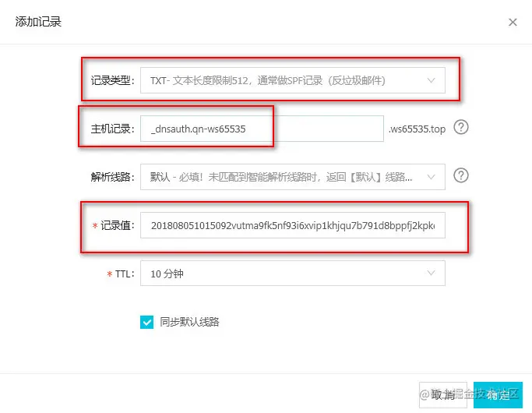Click the 添加记录 dialog title
532x413 pixels.
tap(38, 22)
